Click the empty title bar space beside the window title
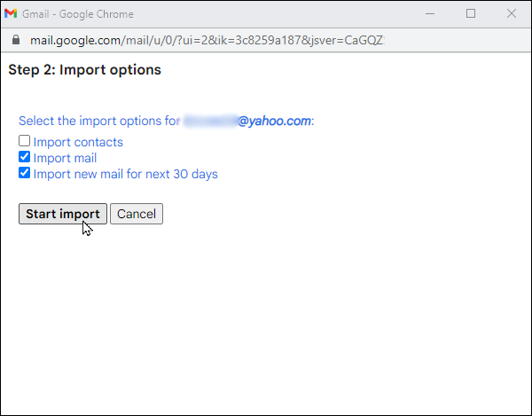532x416 pixels. coord(284,13)
